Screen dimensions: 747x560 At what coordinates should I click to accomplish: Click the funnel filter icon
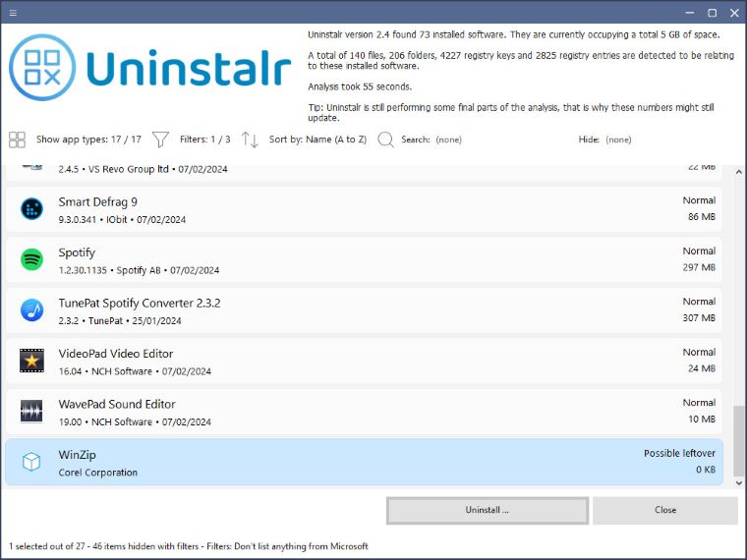(x=160, y=140)
